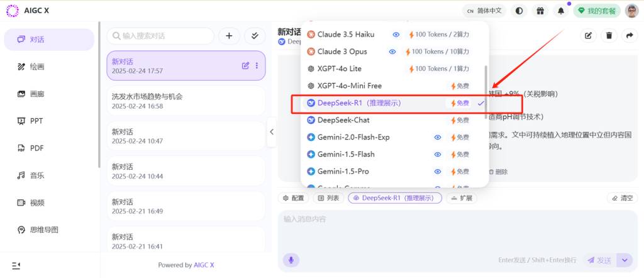Click the conversation list scrollbar
This screenshot has height=278, width=644.
point(99,95)
